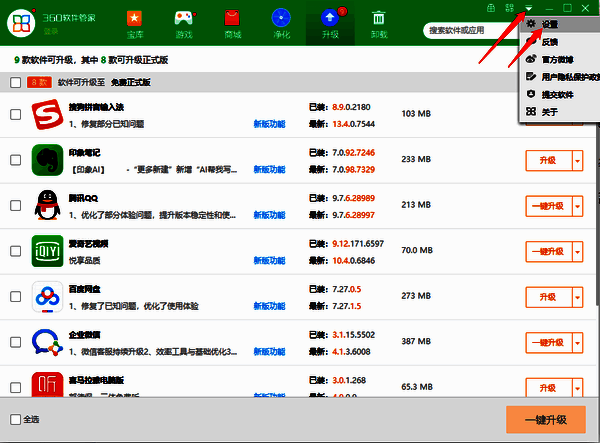Open 新版功能 link for 爱奇艺视频

click(x=269, y=261)
